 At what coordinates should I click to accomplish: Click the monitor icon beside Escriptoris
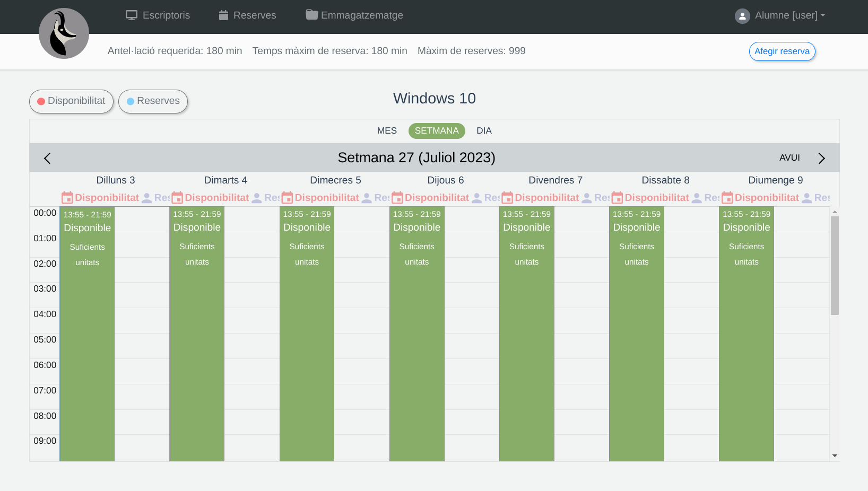131,15
